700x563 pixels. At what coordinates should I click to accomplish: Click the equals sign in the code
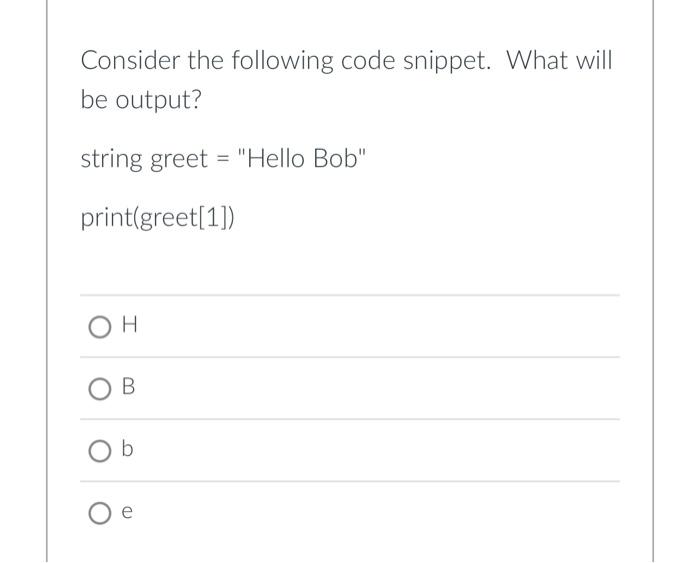click(223, 159)
